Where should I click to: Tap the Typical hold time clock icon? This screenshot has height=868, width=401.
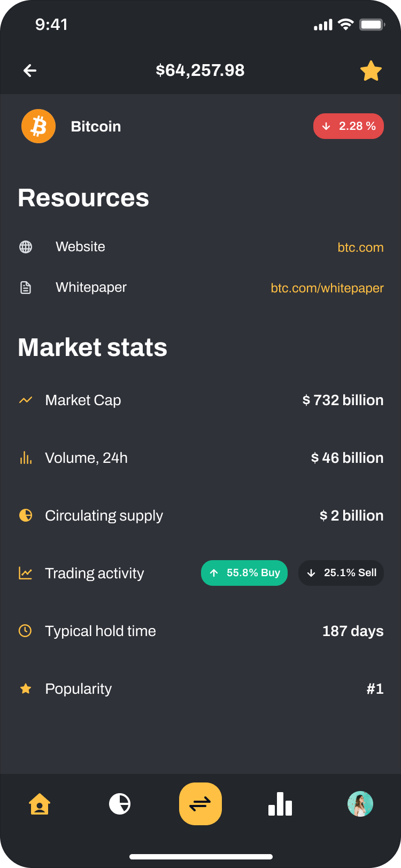(25, 631)
